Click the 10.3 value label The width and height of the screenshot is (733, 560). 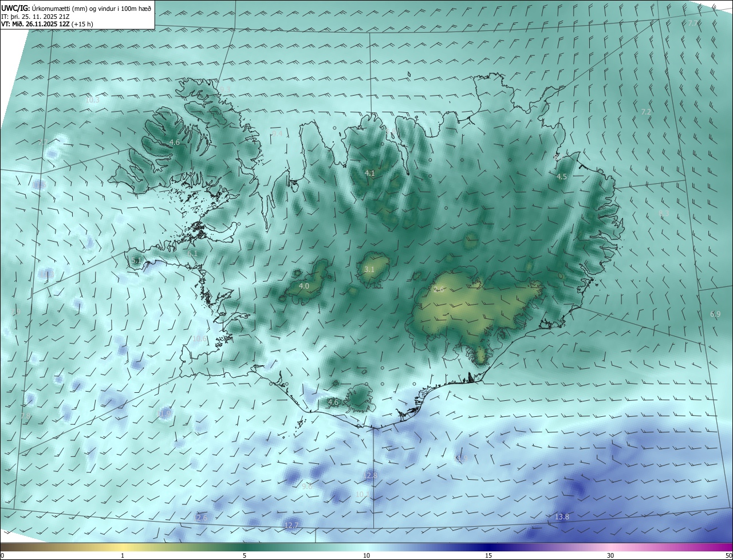tap(92, 100)
